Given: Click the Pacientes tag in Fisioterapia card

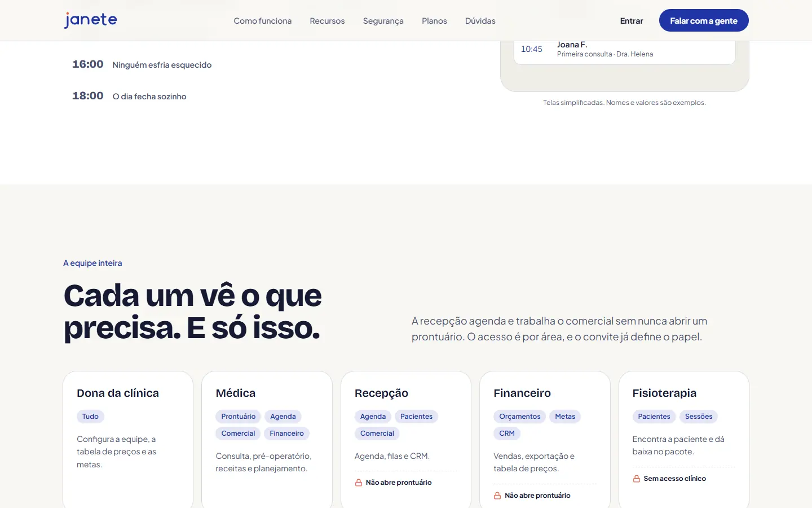Looking at the screenshot, I should point(654,417).
